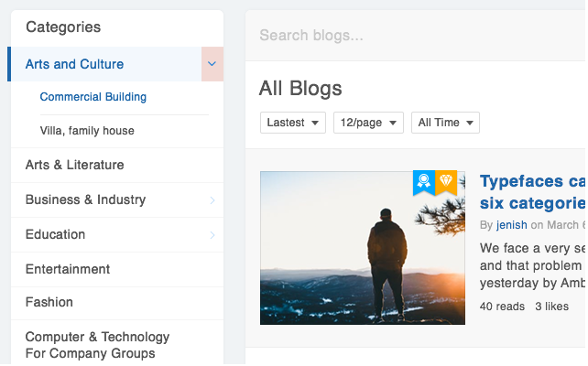This screenshot has width=588, height=366.
Task: Open the Arts & Literature category
Action: (x=74, y=165)
